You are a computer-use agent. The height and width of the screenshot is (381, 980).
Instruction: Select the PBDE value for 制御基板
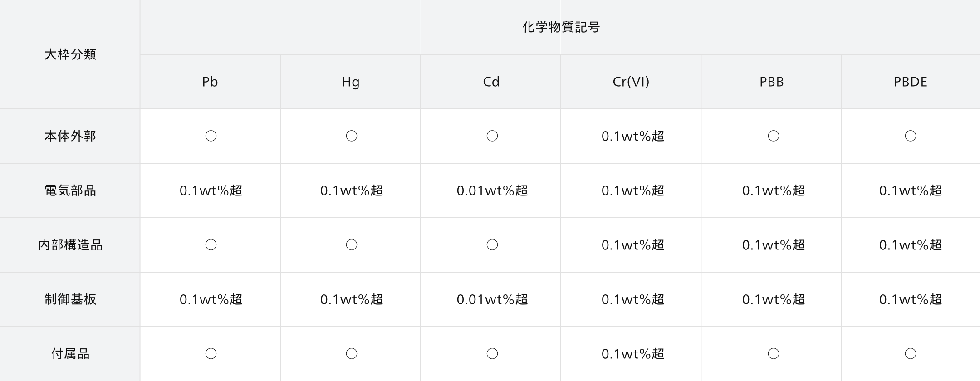911,299
